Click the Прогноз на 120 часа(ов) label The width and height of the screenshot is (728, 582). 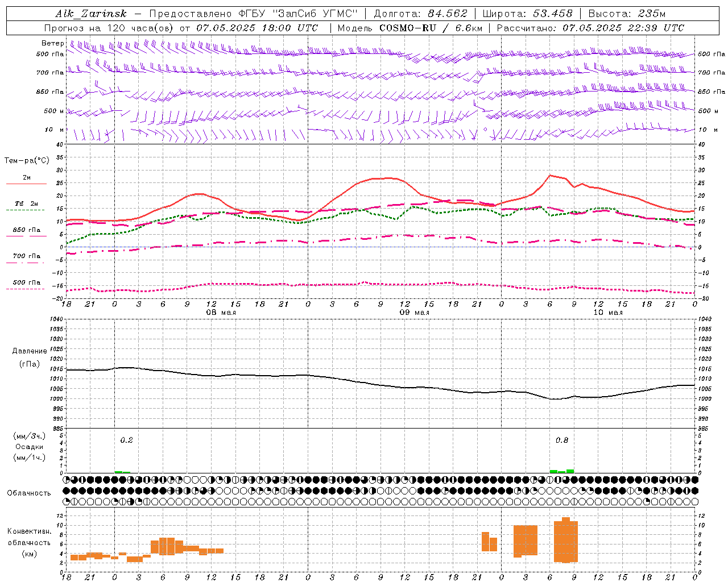110,28
